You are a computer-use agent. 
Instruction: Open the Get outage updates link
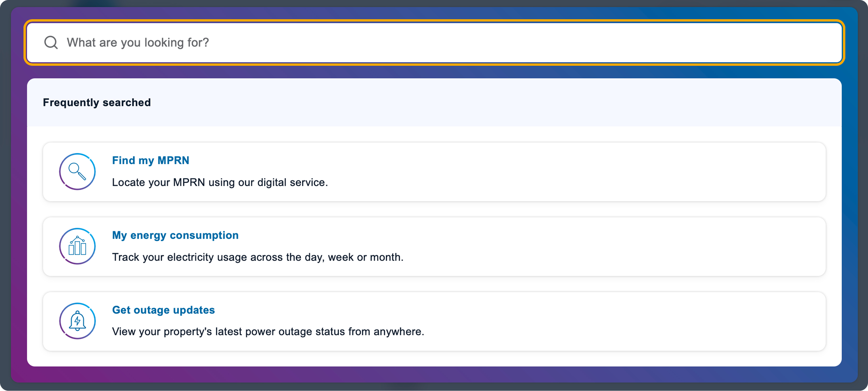(163, 310)
